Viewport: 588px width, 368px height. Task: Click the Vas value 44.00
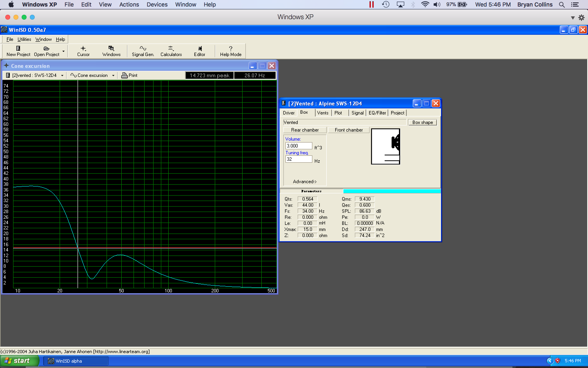click(307, 205)
